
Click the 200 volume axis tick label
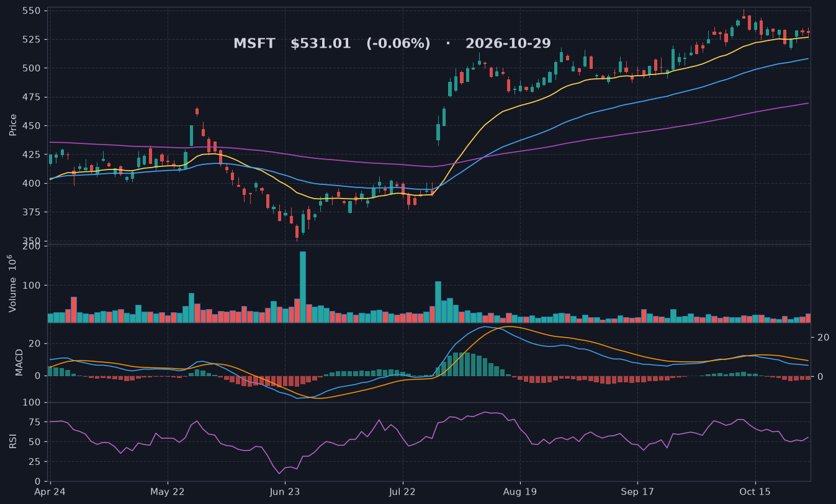[x=32, y=246]
